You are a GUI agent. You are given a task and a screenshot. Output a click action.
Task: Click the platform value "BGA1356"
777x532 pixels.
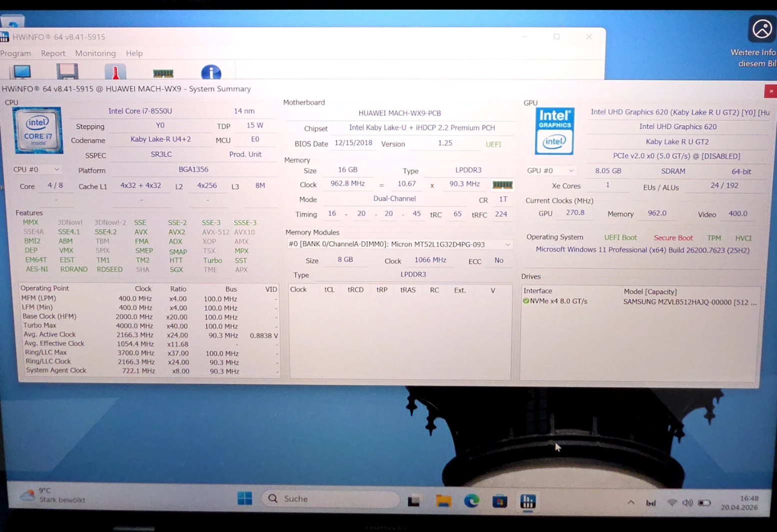[193, 169]
